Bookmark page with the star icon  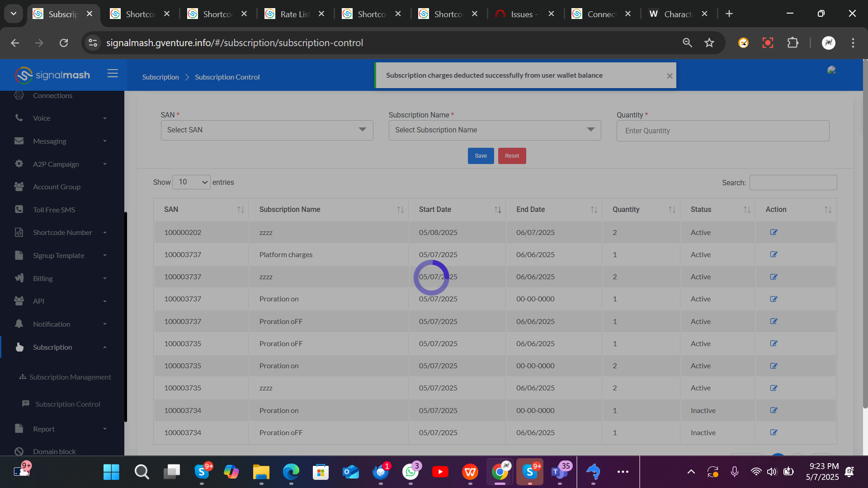pyautogui.click(x=709, y=43)
